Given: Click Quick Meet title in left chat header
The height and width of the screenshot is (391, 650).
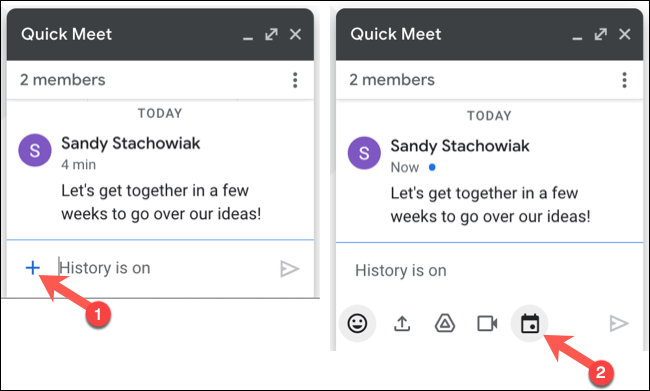Looking at the screenshot, I should 66,34.
